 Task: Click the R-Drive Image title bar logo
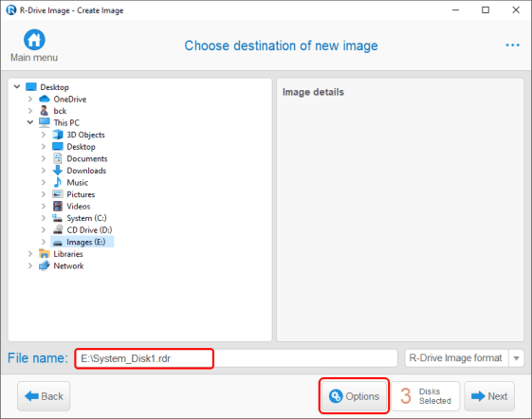coord(10,10)
